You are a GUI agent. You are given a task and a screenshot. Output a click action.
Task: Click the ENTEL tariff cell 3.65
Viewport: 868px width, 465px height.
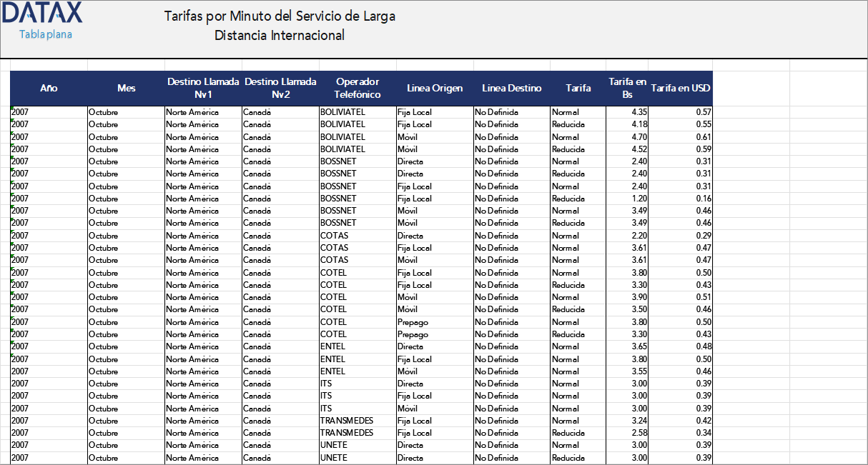pos(627,346)
